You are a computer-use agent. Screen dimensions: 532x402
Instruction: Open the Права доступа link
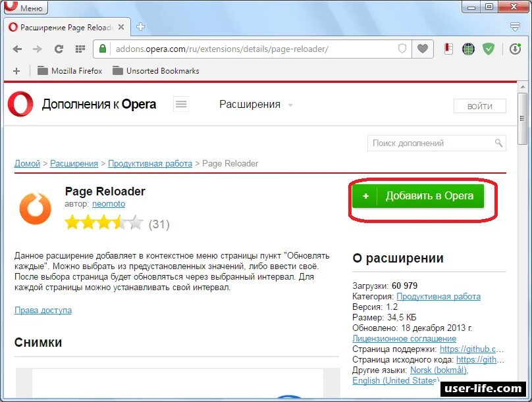[x=43, y=310]
